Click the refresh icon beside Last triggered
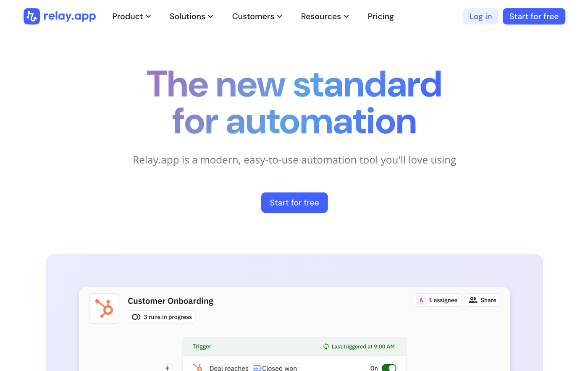The width and height of the screenshot is (588, 371). point(326,347)
